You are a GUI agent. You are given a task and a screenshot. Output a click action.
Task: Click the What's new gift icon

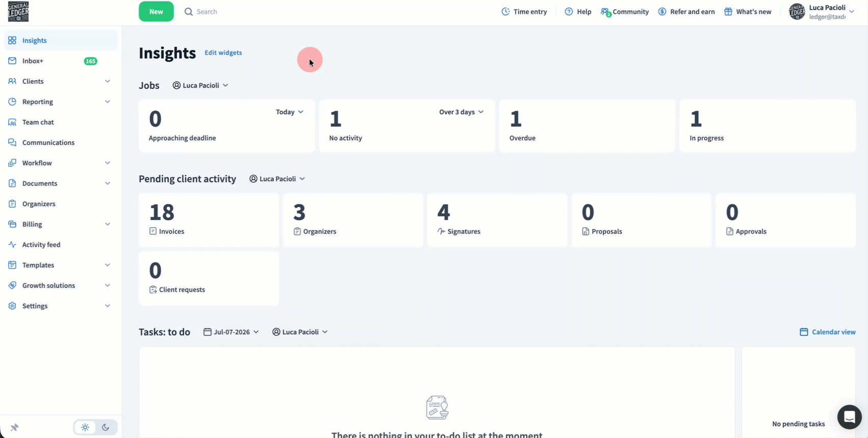click(x=728, y=11)
